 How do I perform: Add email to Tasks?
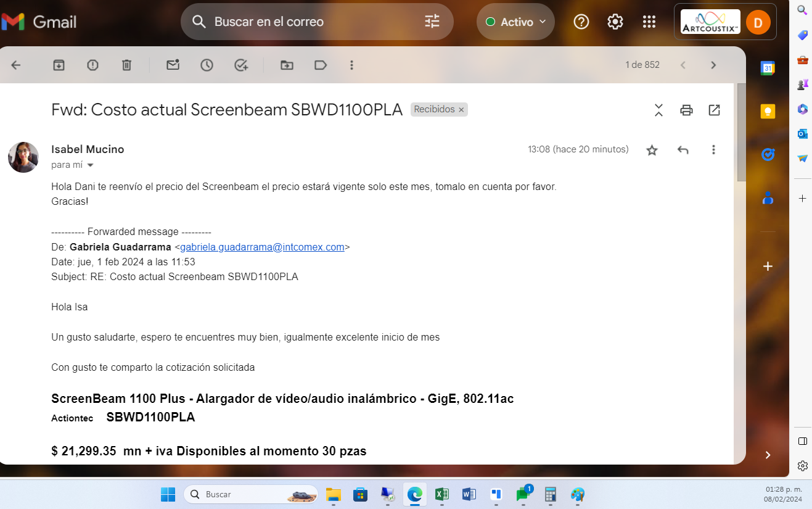point(241,65)
